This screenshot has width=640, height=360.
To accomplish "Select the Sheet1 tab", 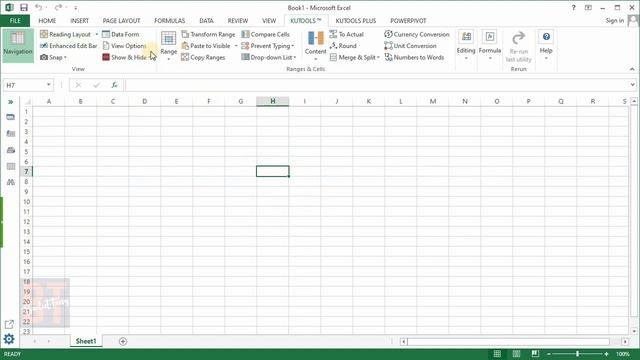I will (86, 341).
